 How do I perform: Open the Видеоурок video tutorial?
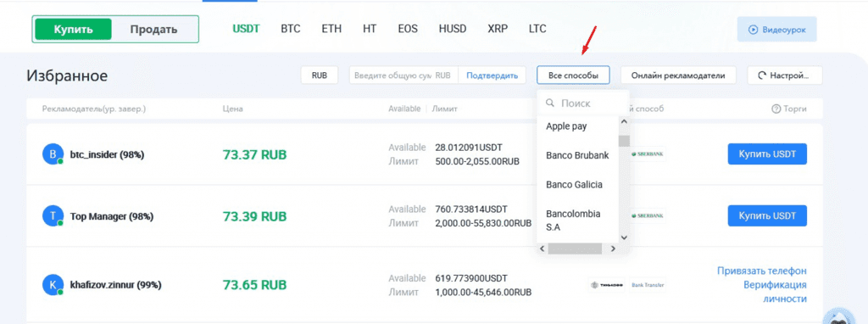[x=776, y=30]
